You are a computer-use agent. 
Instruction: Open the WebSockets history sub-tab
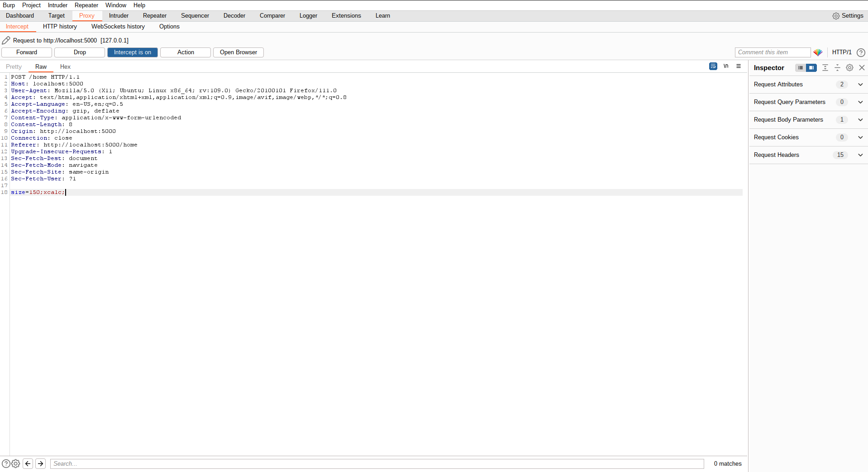tap(118, 27)
